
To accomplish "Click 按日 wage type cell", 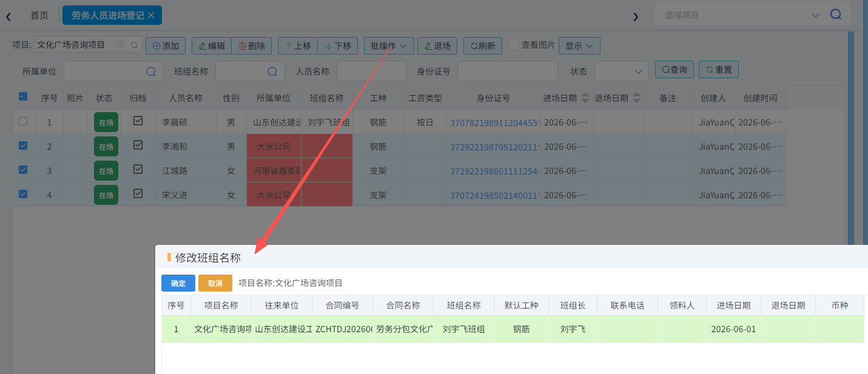I will pos(425,122).
